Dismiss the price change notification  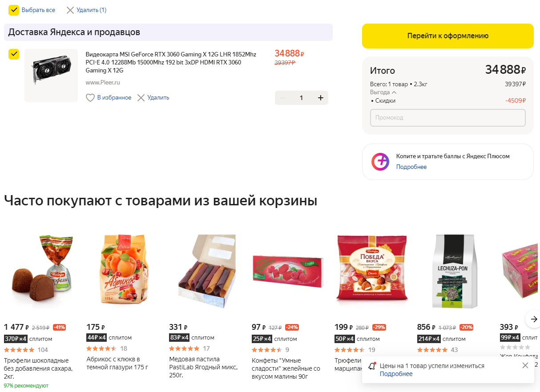[525, 365]
